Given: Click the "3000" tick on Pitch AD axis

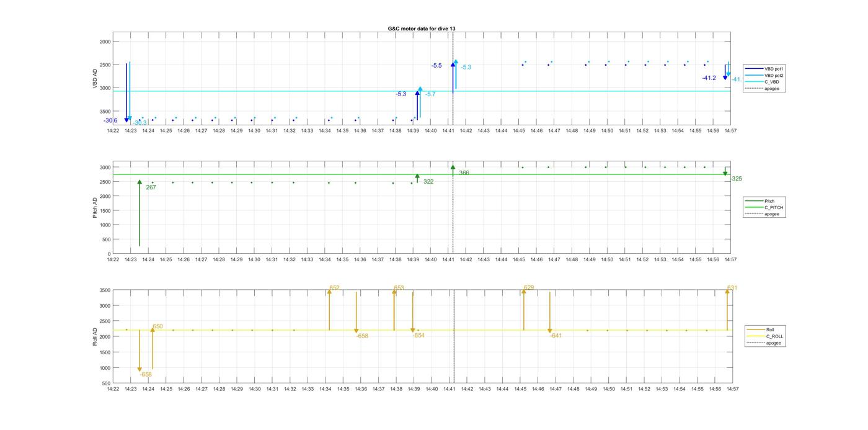Looking at the screenshot, I should pos(105,168).
